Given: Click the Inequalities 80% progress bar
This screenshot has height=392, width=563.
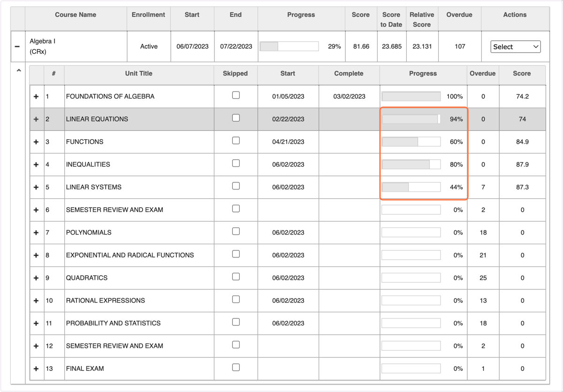Looking at the screenshot, I should (411, 165).
